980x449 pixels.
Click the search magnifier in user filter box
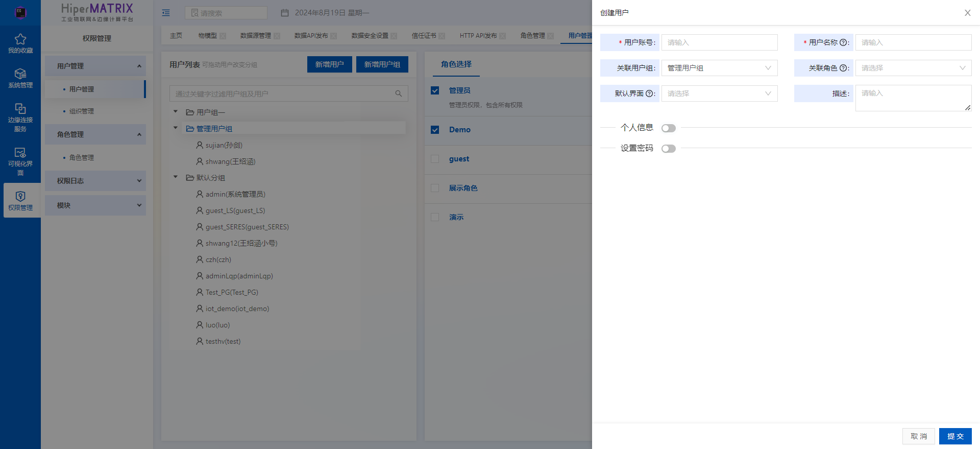(399, 93)
